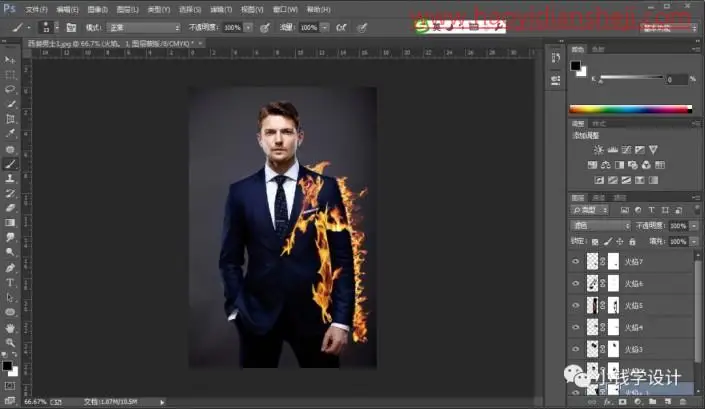Open the layer filter type dropdown
705x409 pixels.
(x=590, y=210)
